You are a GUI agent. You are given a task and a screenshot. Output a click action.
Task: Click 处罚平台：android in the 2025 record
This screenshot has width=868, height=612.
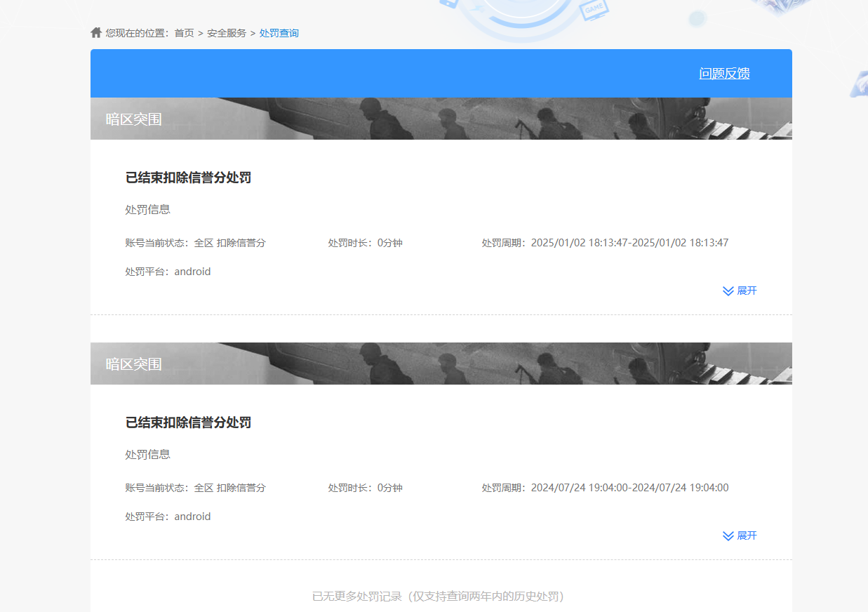(x=168, y=272)
